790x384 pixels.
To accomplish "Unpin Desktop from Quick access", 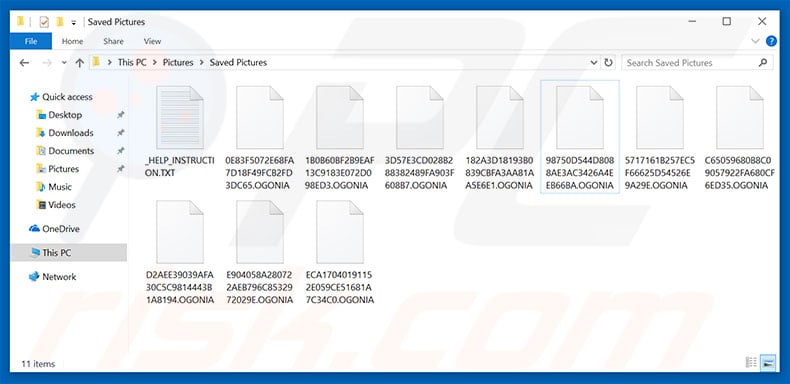I will pos(120,115).
